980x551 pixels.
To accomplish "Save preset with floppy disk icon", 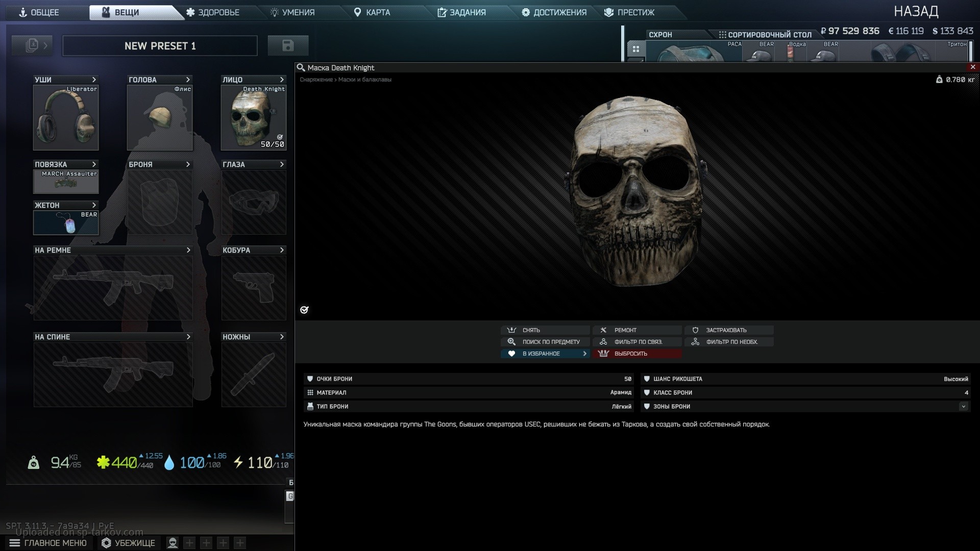I will tap(288, 45).
